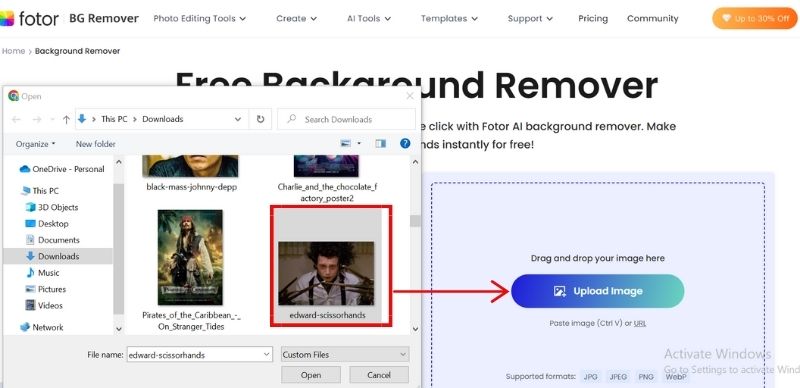Click the File name input field
Image resolution: width=800 pixels, height=388 pixels.
coord(199,354)
